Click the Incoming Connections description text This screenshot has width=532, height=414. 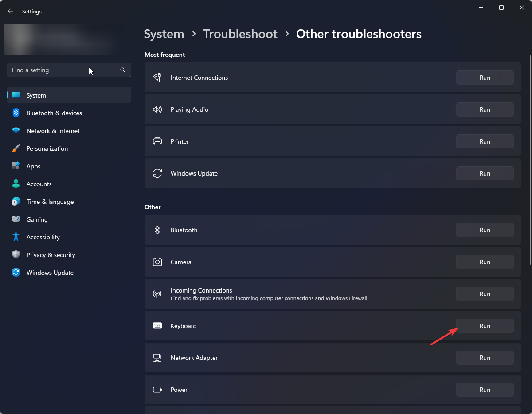270,298
